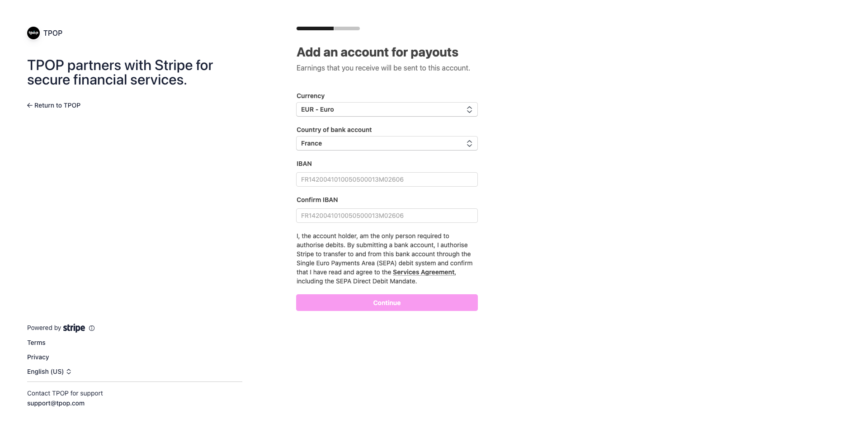This screenshot has height=433, width=868.
Task: Click the progress bar at top
Action: point(328,28)
